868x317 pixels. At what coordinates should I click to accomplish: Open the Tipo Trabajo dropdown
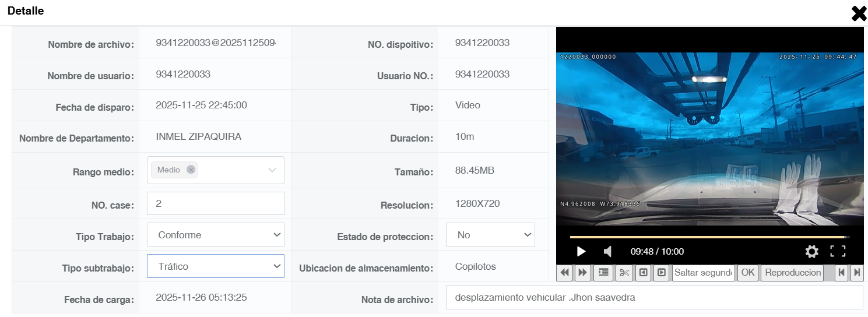pos(216,235)
